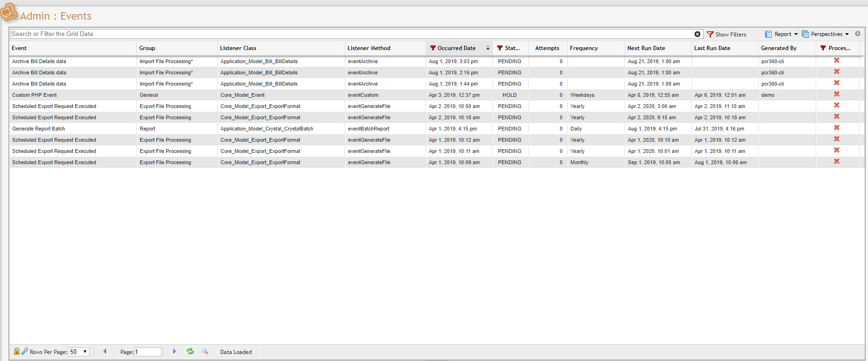Click the magnifying glass icon in footer
This screenshot has width=868, height=361.
coord(205,351)
